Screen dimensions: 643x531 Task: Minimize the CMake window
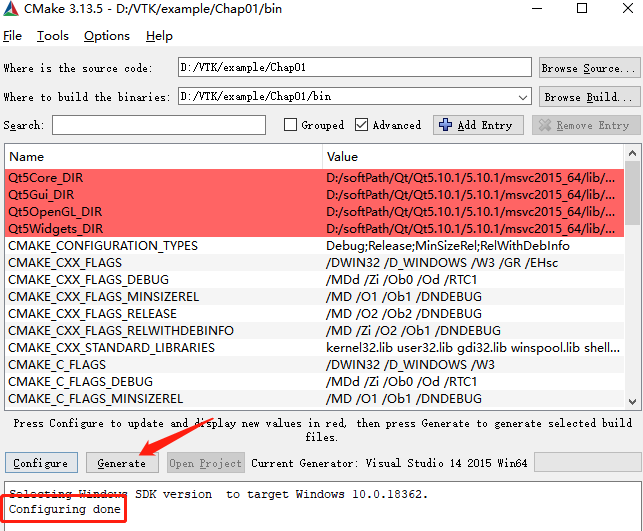537,9
